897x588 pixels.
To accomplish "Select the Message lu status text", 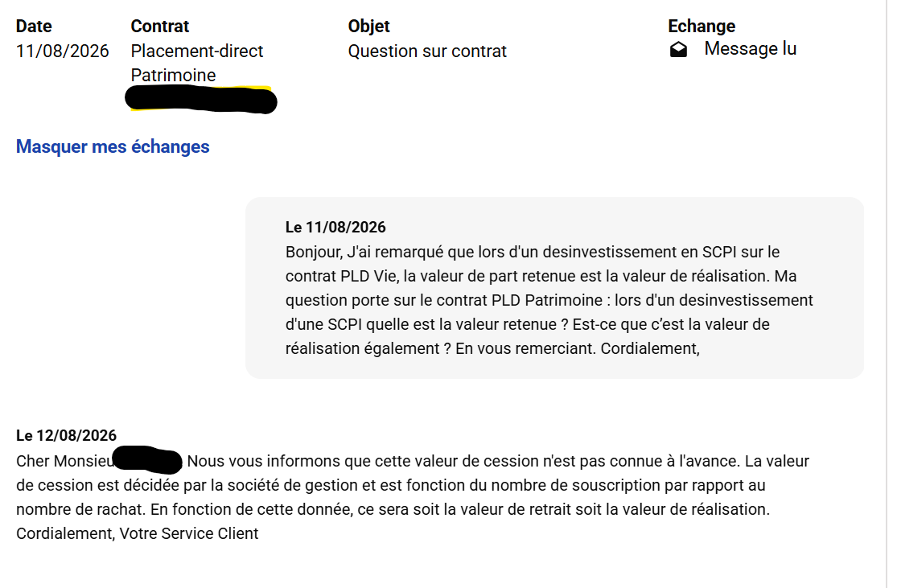I will [750, 48].
